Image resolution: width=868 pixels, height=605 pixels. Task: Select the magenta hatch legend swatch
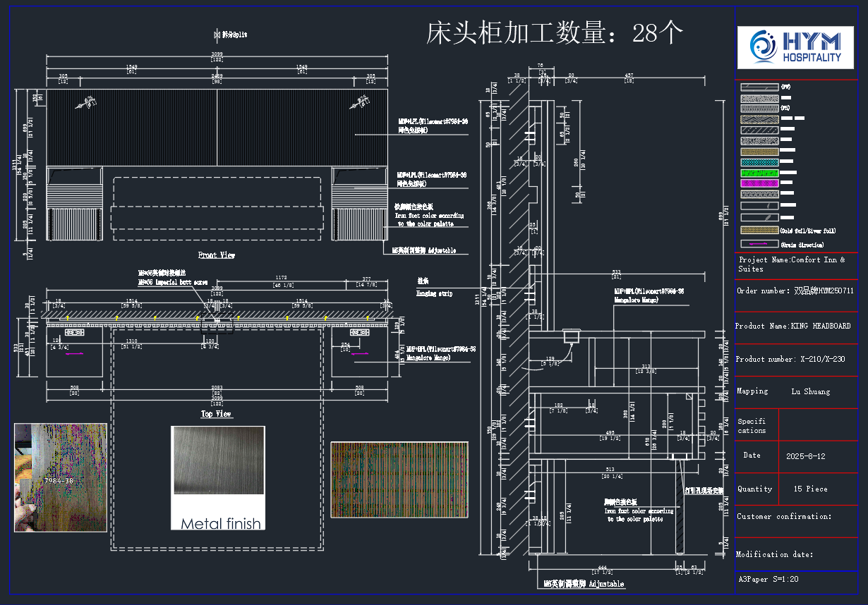(759, 183)
